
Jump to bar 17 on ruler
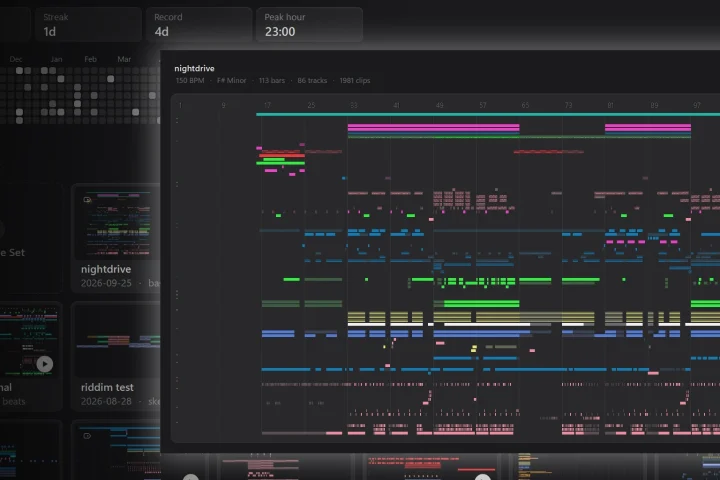(267, 105)
